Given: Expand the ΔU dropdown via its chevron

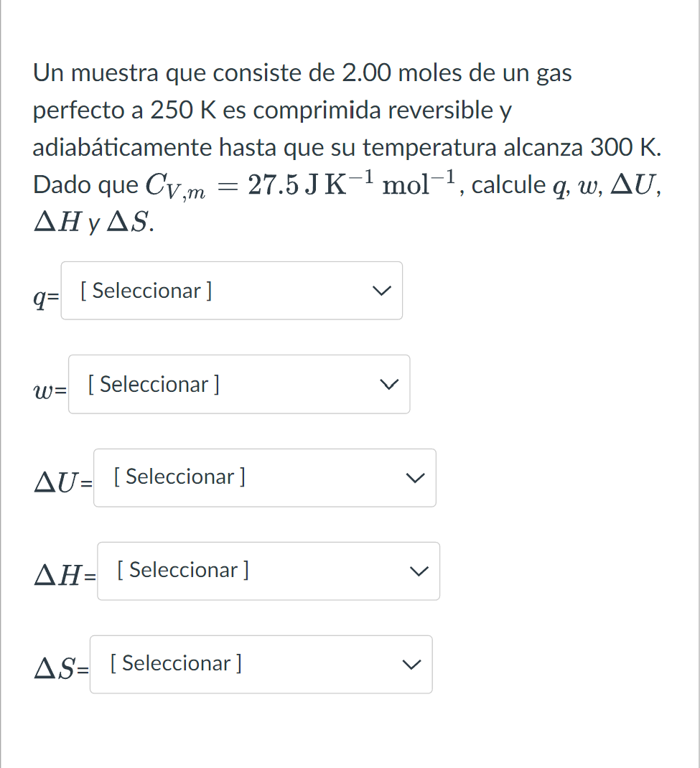Looking at the screenshot, I should point(416,477).
